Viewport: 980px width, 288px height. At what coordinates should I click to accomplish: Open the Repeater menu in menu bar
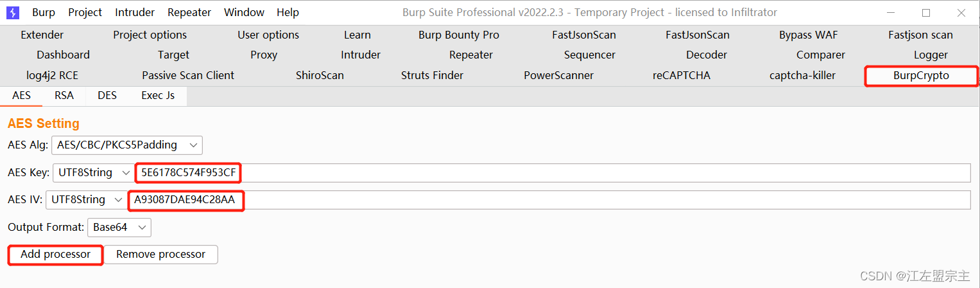(189, 12)
